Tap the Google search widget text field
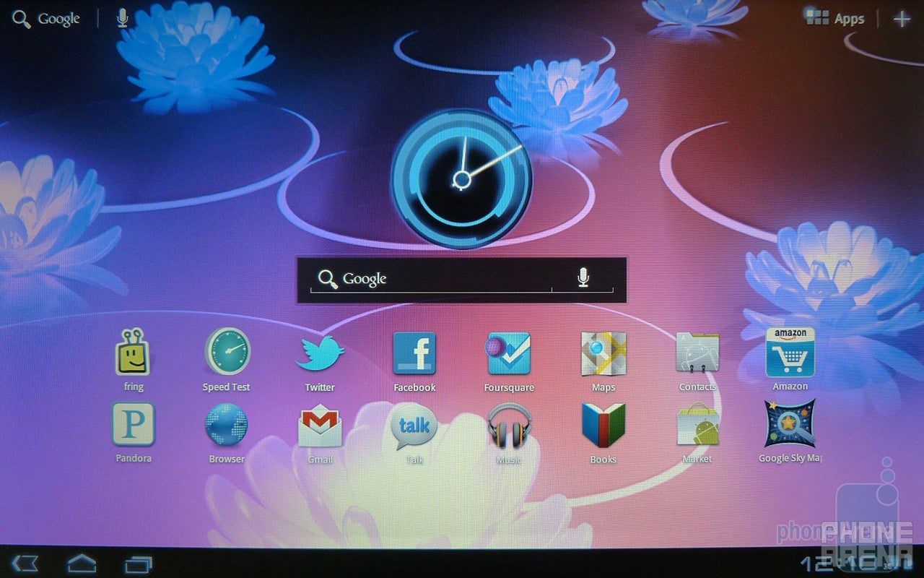The image size is (924, 578). click(431, 279)
